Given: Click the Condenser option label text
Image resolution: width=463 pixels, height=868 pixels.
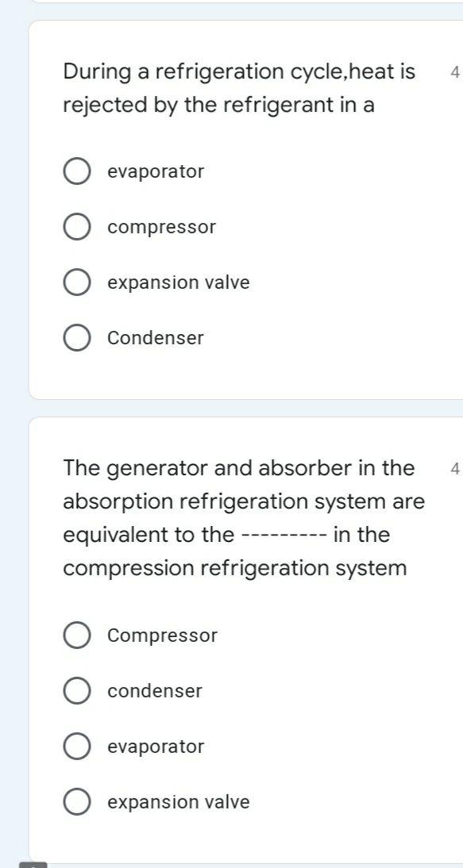Looking at the screenshot, I should point(154,337).
